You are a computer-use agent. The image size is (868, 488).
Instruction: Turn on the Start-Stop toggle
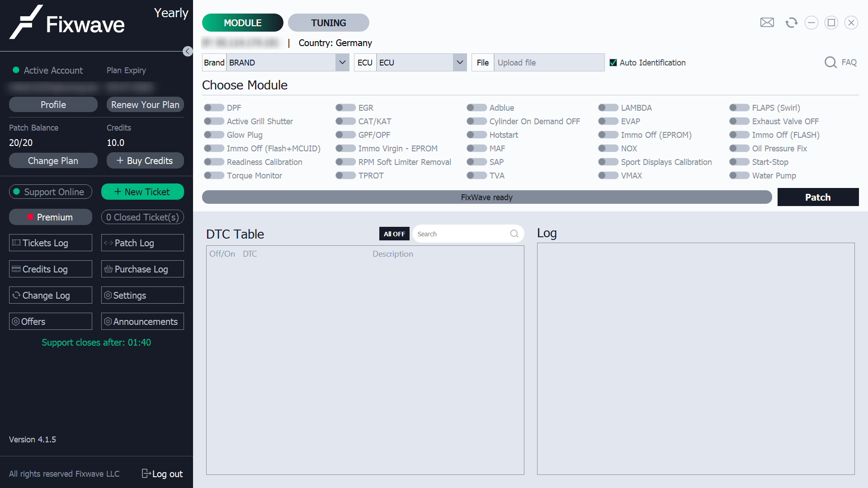[739, 162]
